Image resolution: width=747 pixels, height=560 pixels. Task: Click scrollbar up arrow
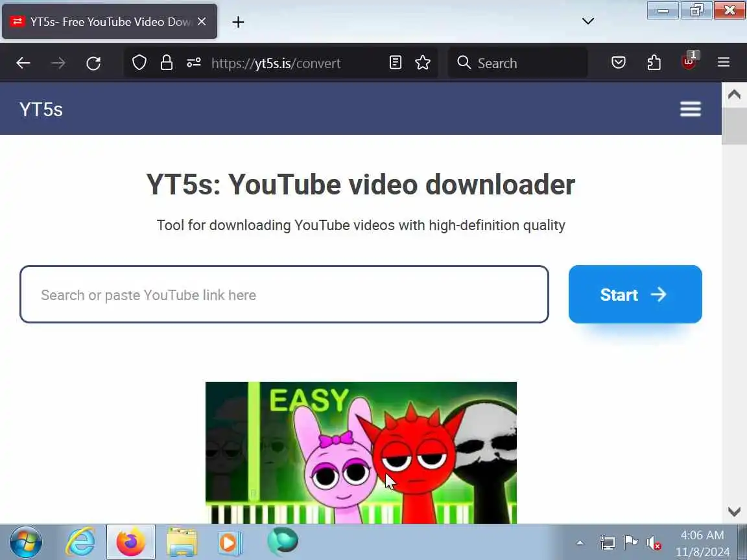point(734,94)
